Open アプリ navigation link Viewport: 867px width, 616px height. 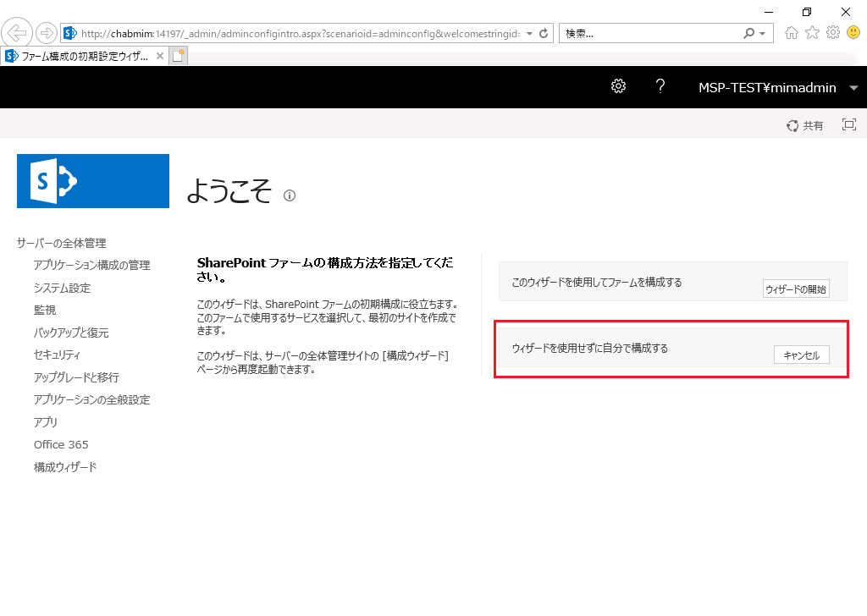(46, 422)
